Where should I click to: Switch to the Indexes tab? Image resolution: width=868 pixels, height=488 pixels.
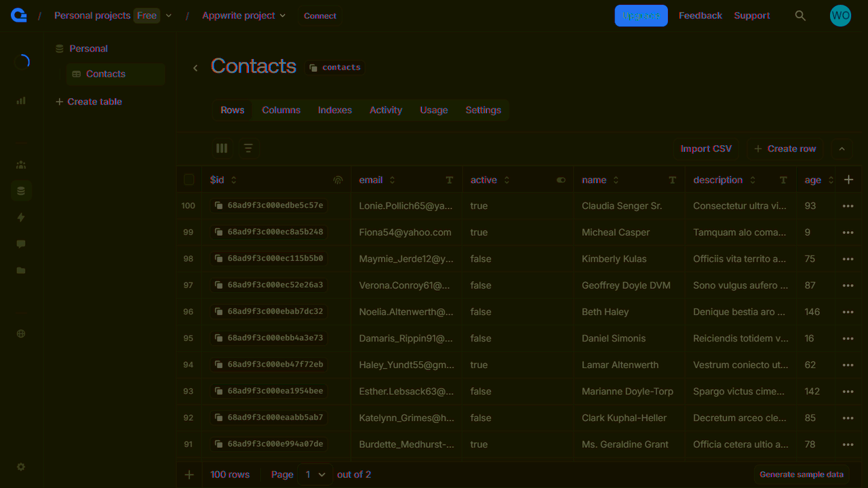334,110
